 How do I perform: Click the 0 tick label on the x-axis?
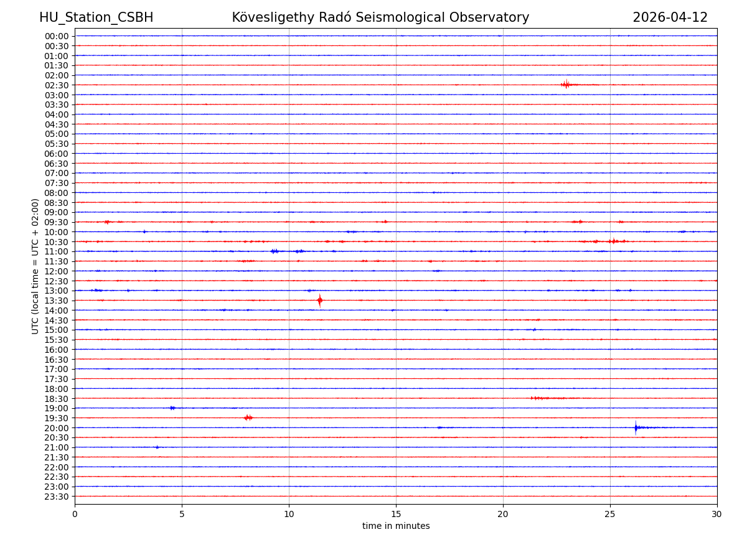75,515
